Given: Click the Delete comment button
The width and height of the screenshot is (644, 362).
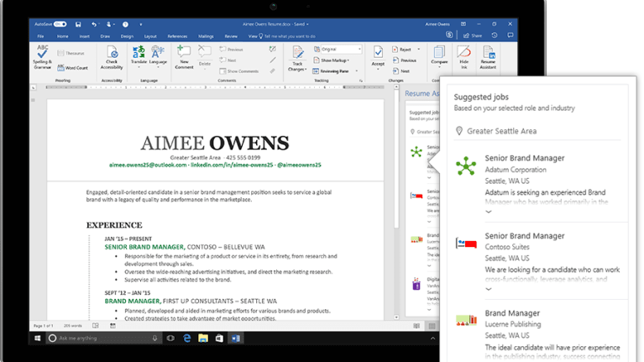Looking at the screenshot, I should coord(205,57).
